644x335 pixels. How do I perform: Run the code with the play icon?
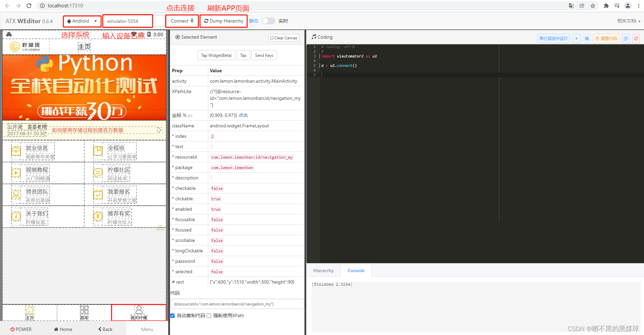coord(576,38)
